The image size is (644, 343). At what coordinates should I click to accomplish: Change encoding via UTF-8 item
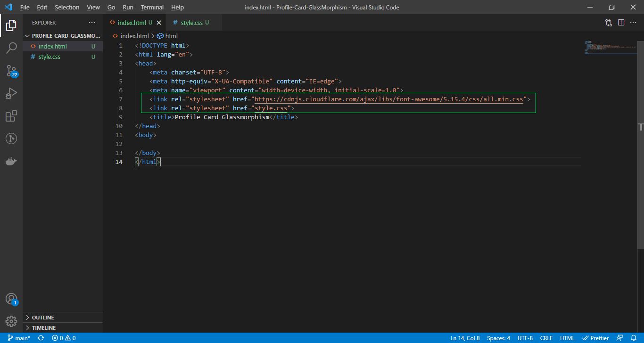coord(525,338)
